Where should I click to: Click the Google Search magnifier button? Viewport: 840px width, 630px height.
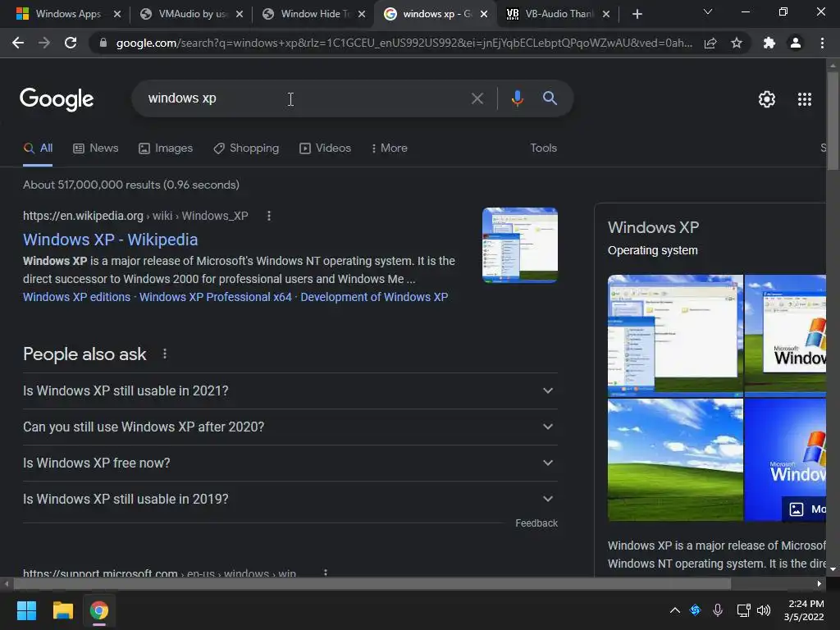point(550,98)
